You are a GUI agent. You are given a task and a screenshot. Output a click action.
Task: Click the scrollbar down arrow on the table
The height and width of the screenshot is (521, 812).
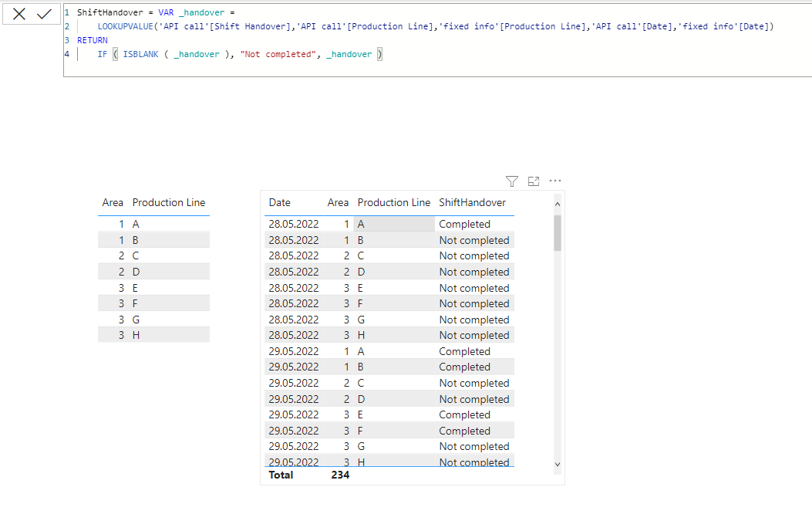[556, 464]
